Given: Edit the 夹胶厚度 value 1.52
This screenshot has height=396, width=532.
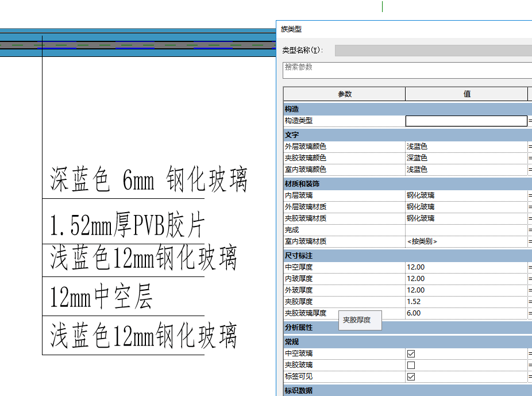Looking at the screenshot, I should pos(466,302).
